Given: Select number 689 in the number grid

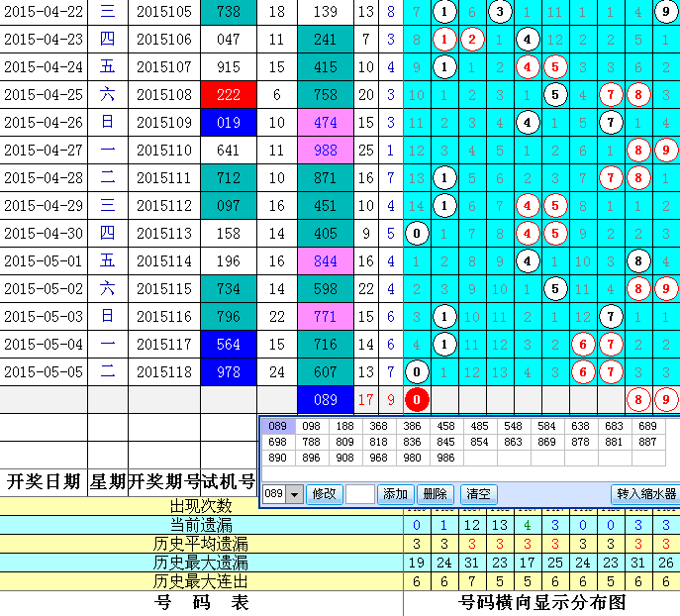Looking at the screenshot, I should (647, 426).
